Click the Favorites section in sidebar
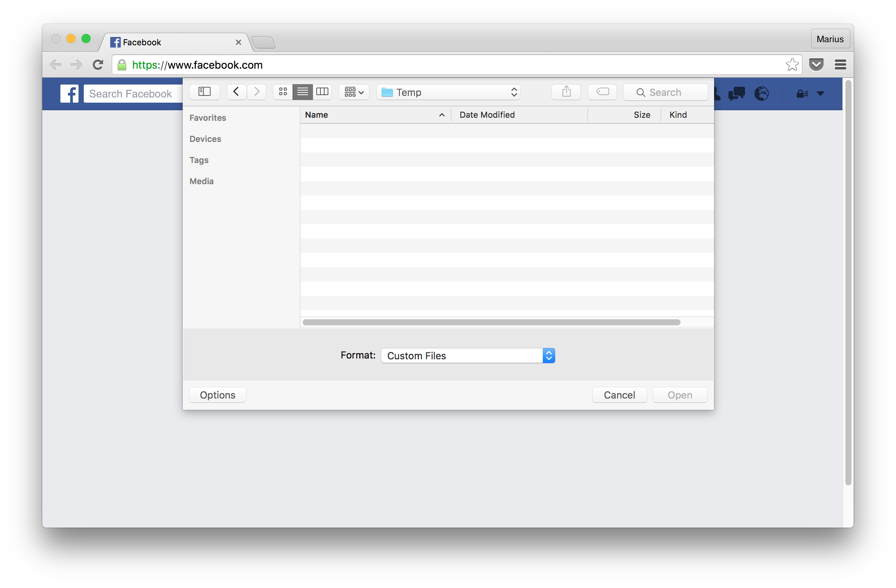The height and width of the screenshot is (588, 896). [208, 117]
